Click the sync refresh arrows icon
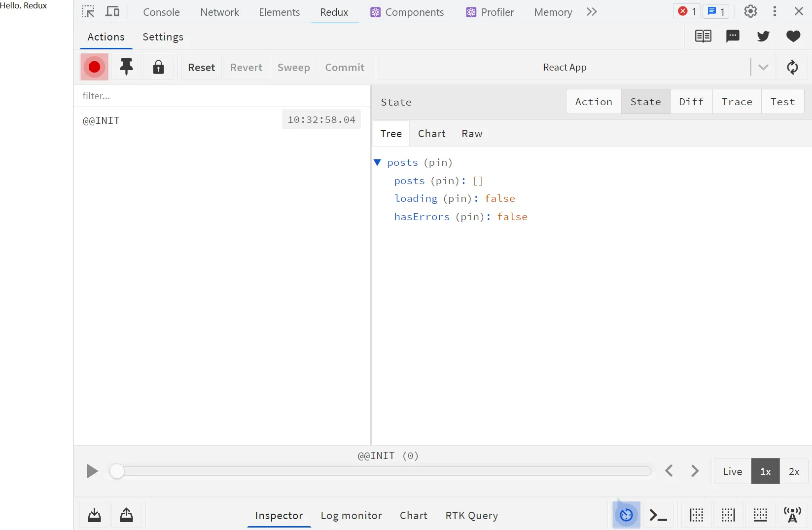Screen dimensions: 812x530 point(792,67)
